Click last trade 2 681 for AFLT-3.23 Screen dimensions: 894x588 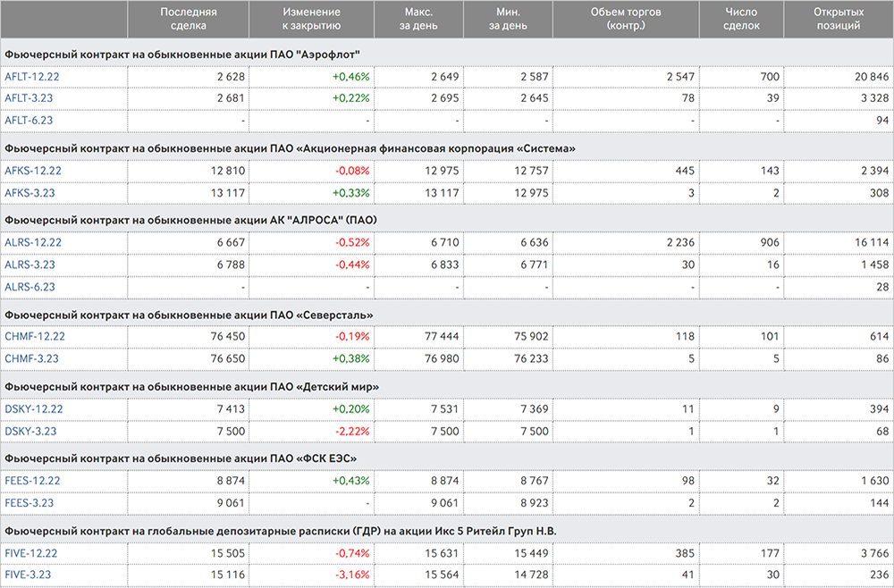click(x=231, y=98)
